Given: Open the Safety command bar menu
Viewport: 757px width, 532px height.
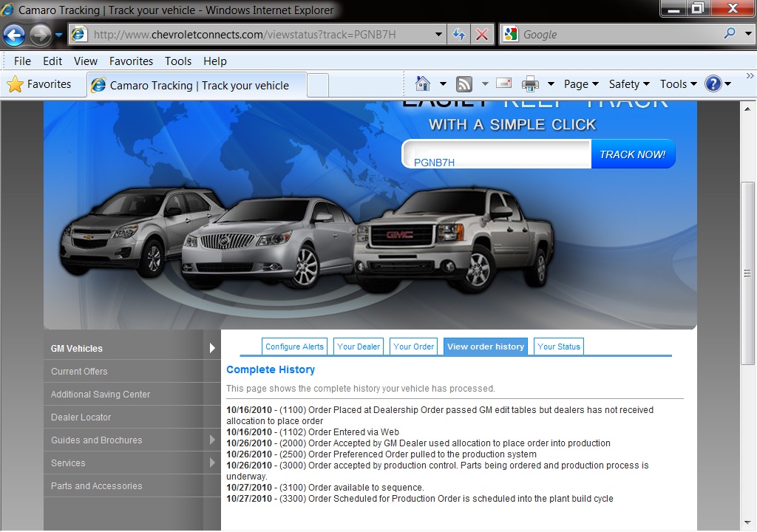Looking at the screenshot, I should click(x=629, y=84).
